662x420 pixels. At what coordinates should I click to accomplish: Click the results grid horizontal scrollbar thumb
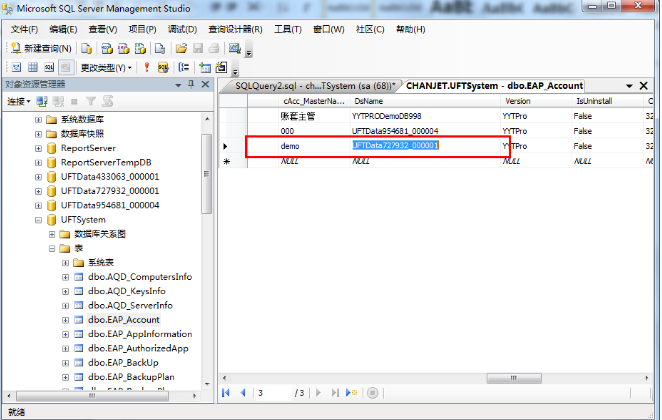(514, 378)
